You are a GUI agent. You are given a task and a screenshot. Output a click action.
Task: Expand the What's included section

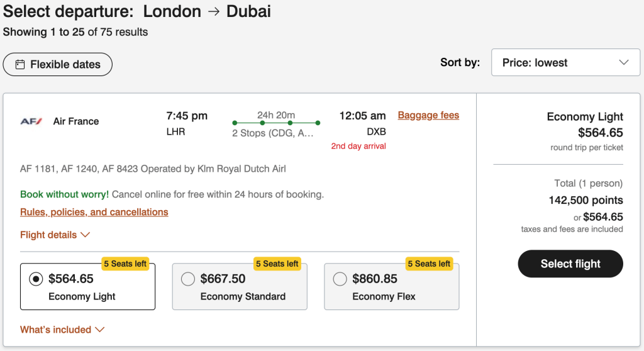[x=62, y=330]
